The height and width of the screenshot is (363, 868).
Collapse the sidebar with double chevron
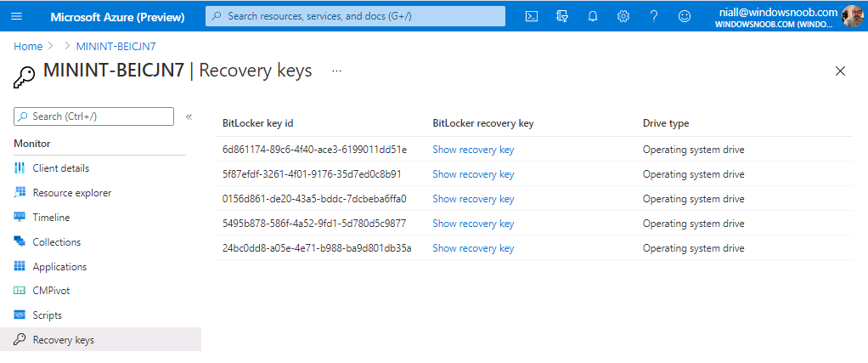pyautogui.click(x=189, y=116)
